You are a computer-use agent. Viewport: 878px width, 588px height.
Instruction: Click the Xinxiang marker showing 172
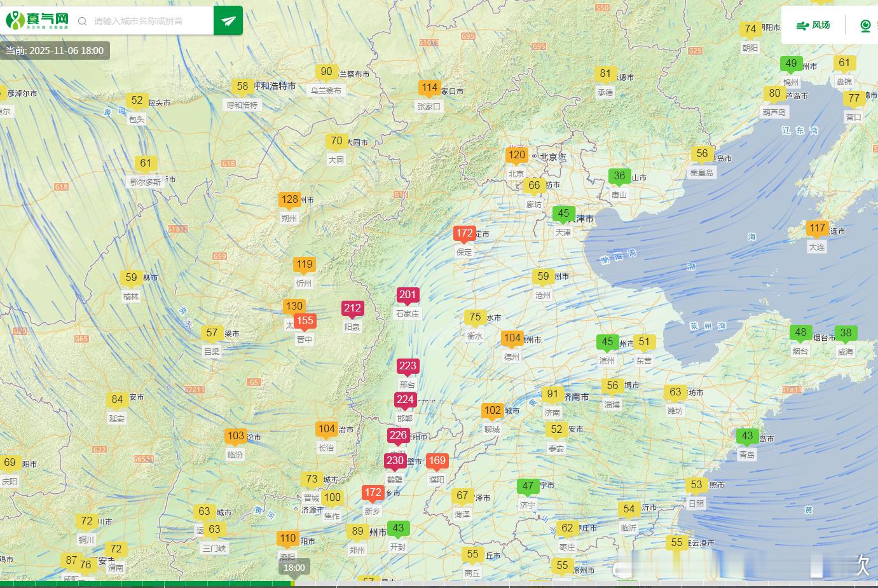pos(373,493)
